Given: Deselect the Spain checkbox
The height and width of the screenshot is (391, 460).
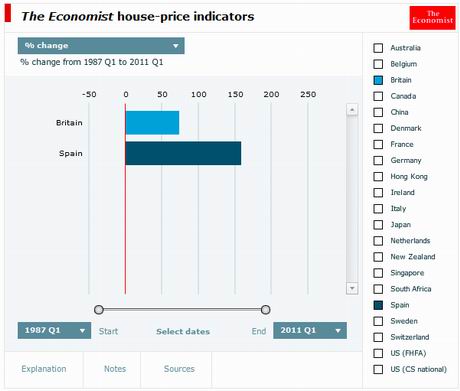Looking at the screenshot, I should 378,305.
